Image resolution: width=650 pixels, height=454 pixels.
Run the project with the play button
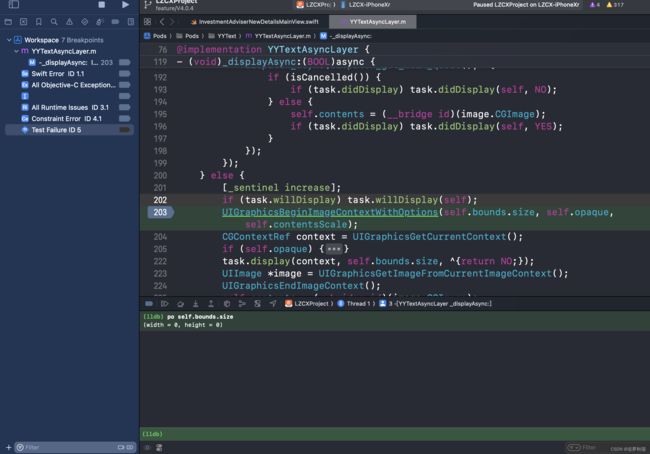(125, 5)
